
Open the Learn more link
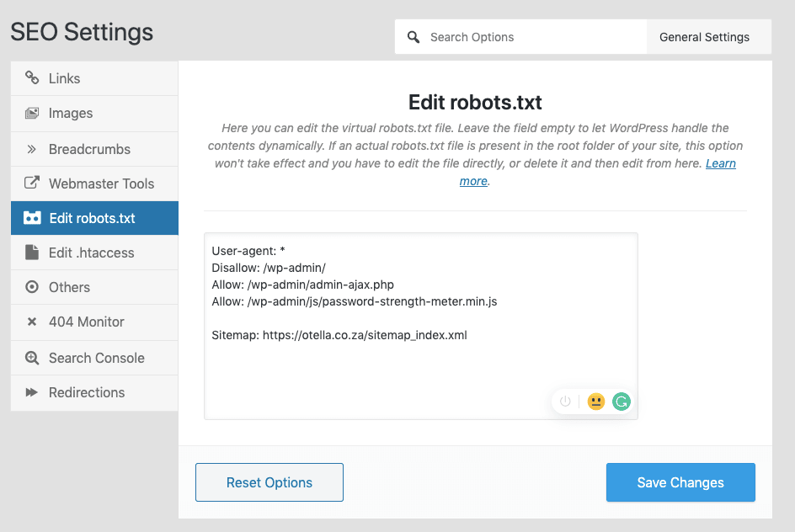tap(720, 163)
